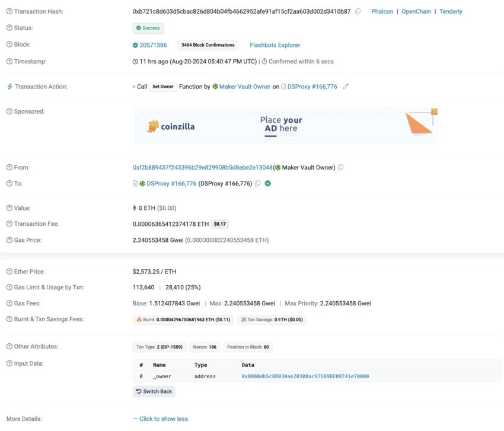Click help icon beside Sponsored label
This screenshot has width=504, height=431.
tap(9, 111)
